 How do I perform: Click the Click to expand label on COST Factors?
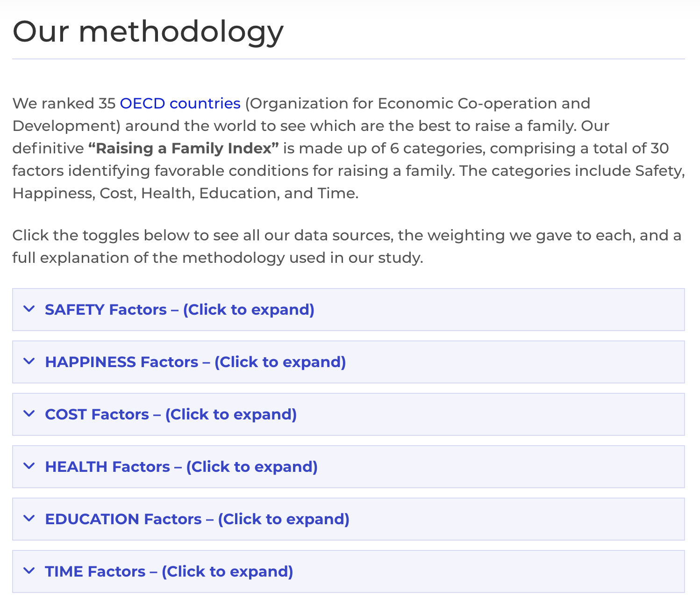(x=232, y=414)
